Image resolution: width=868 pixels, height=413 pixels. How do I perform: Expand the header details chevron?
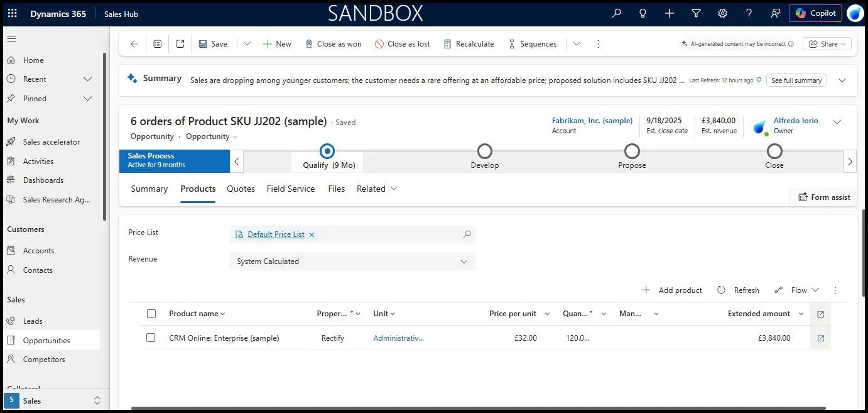tap(837, 122)
